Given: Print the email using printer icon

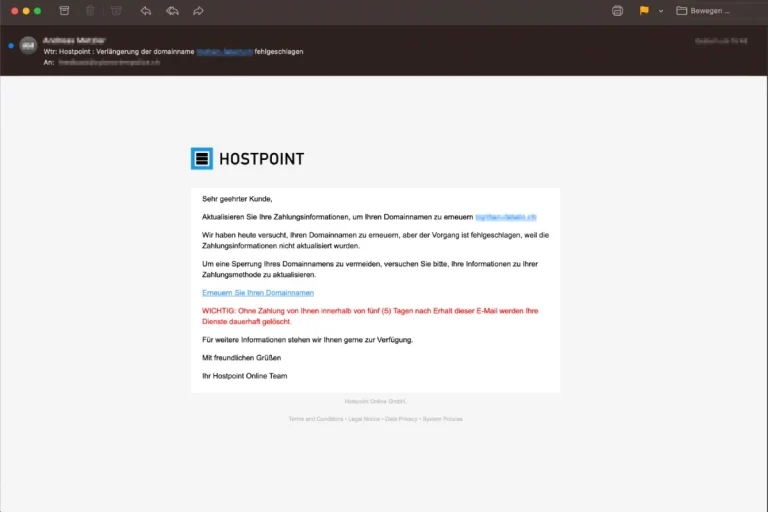Looking at the screenshot, I should [x=617, y=11].
